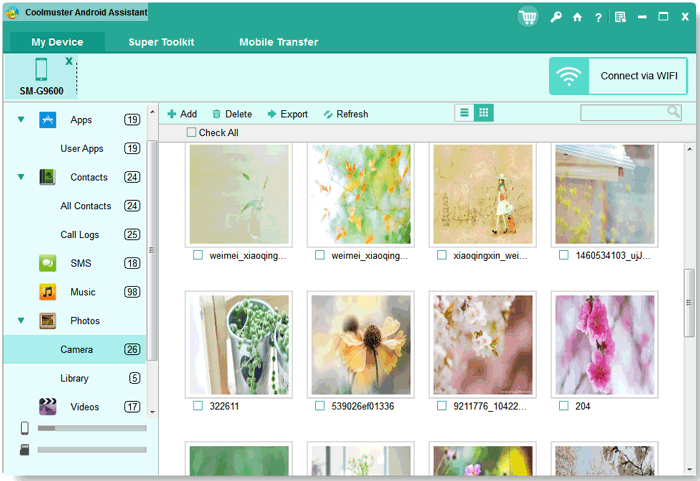Click Export in the photo toolbar
The image size is (700, 481).
pyautogui.click(x=288, y=114)
